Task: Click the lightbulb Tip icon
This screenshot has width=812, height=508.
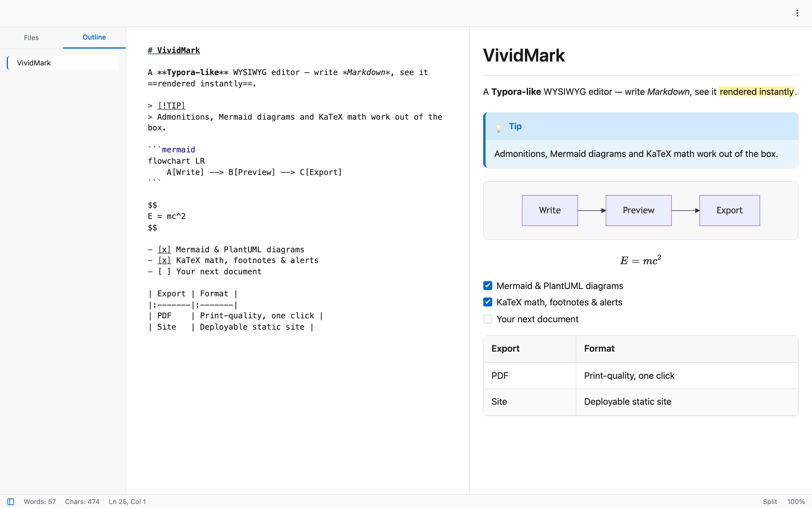Action: 498,128
